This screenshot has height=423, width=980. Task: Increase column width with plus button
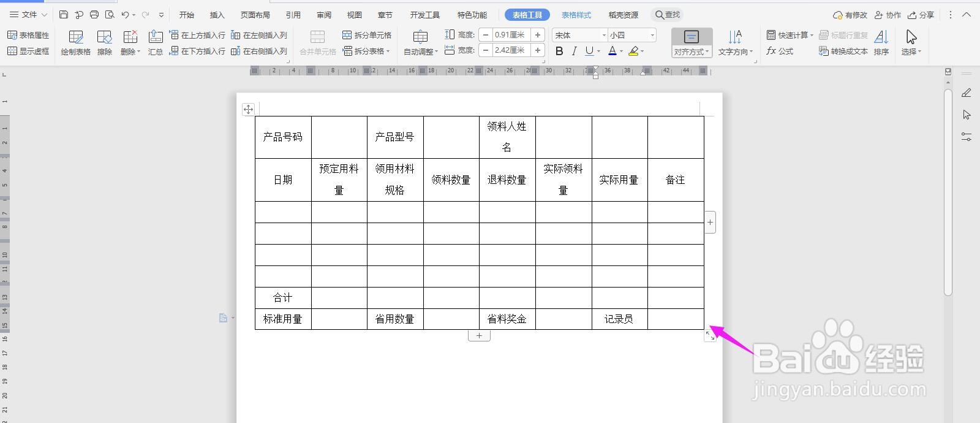(537, 50)
